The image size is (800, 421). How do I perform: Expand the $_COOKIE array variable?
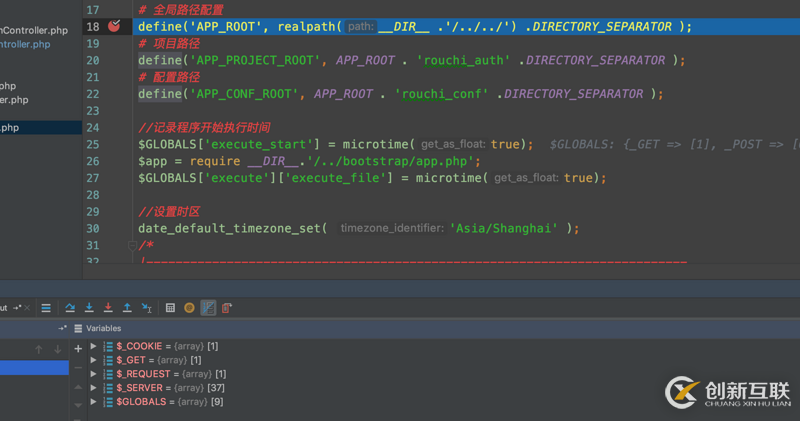[x=93, y=346]
